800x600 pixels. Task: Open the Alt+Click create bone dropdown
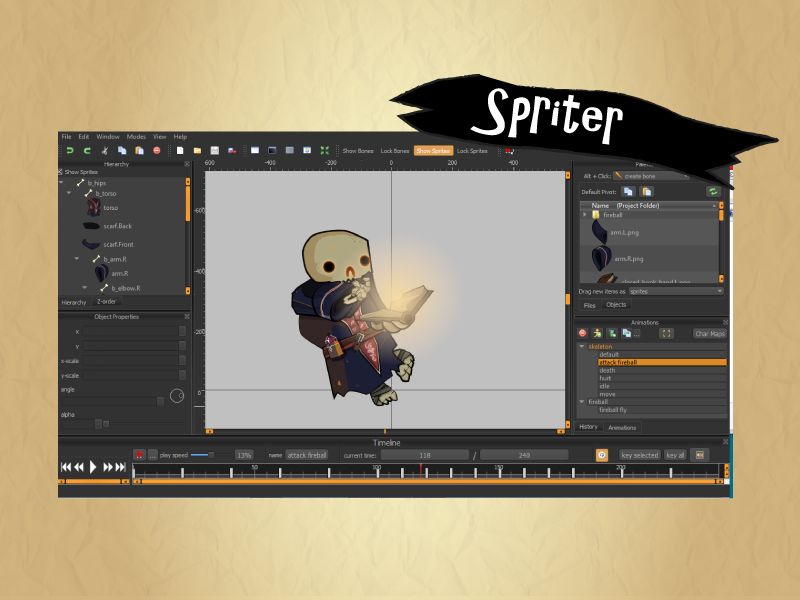pos(651,176)
